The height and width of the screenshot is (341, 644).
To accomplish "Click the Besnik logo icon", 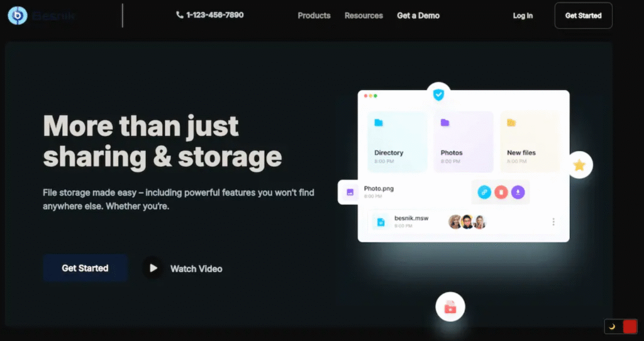I will [x=18, y=16].
